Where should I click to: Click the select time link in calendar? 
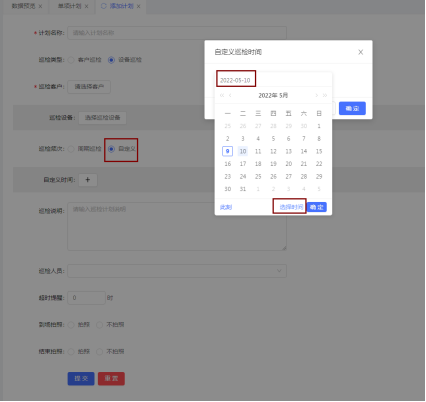(291, 207)
